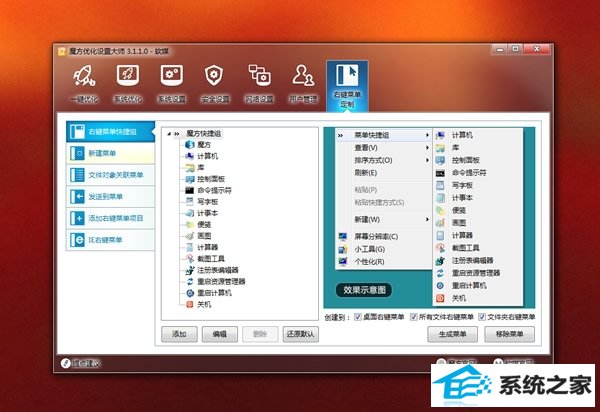The width and height of the screenshot is (600, 412).
Task: Select the 记事本 icon in the tree
Action: [190, 213]
